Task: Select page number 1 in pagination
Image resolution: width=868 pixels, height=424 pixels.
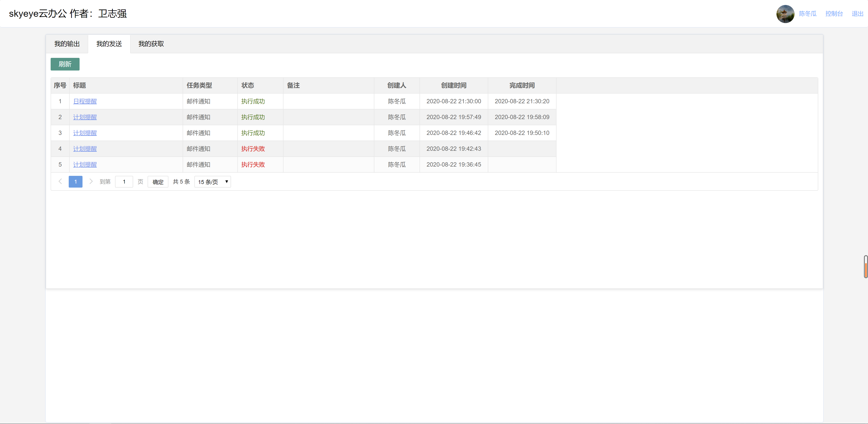Action: (75, 181)
